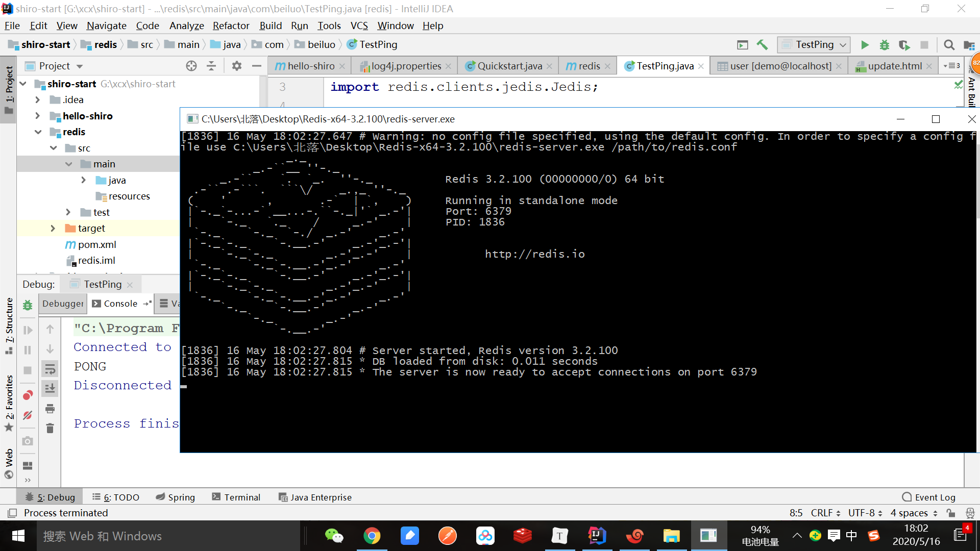
Task: Expand the hello-shiro module node
Action: (37, 116)
